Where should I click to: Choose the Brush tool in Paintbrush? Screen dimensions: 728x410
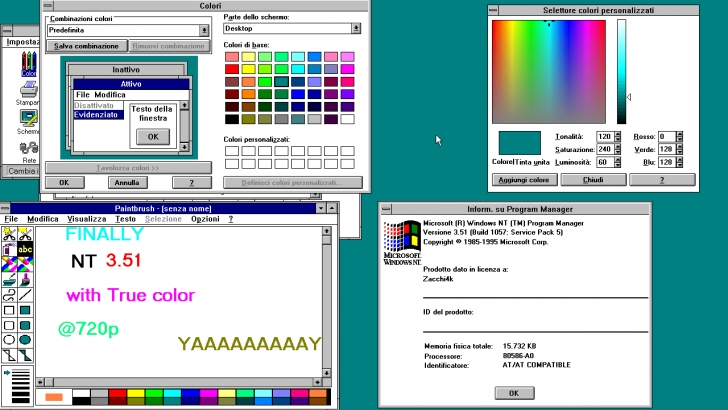(x=25, y=280)
